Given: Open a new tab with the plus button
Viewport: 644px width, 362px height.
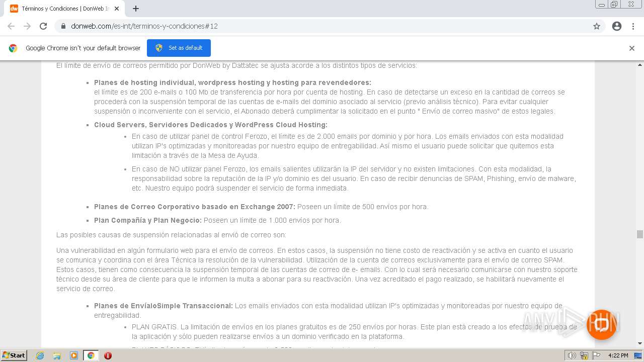Looking at the screenshot, I should click(136, 9).
